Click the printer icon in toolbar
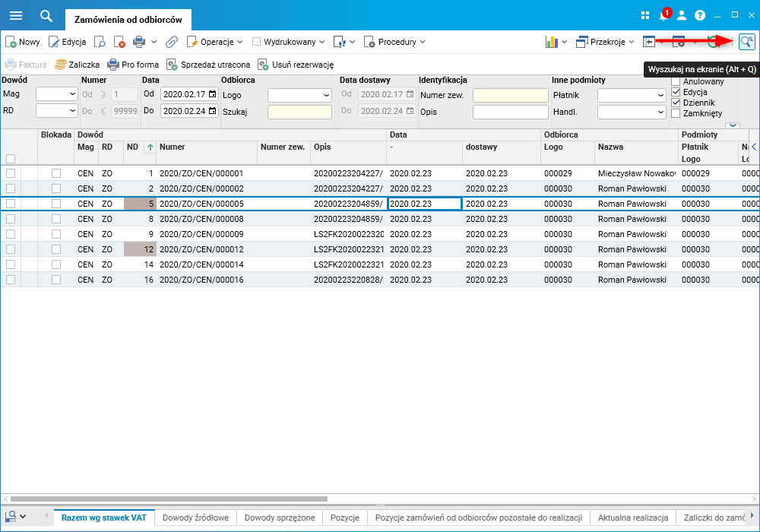760x532 pixels. (x=139, y=42)
